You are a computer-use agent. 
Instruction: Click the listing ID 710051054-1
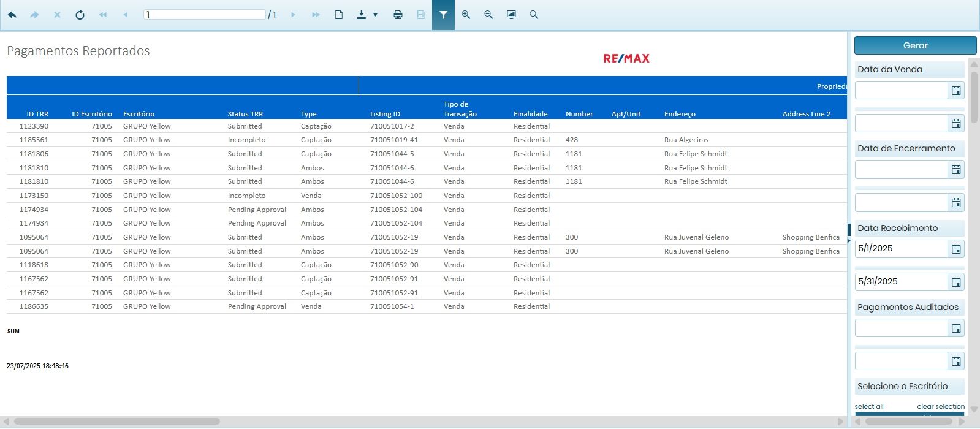392,306
